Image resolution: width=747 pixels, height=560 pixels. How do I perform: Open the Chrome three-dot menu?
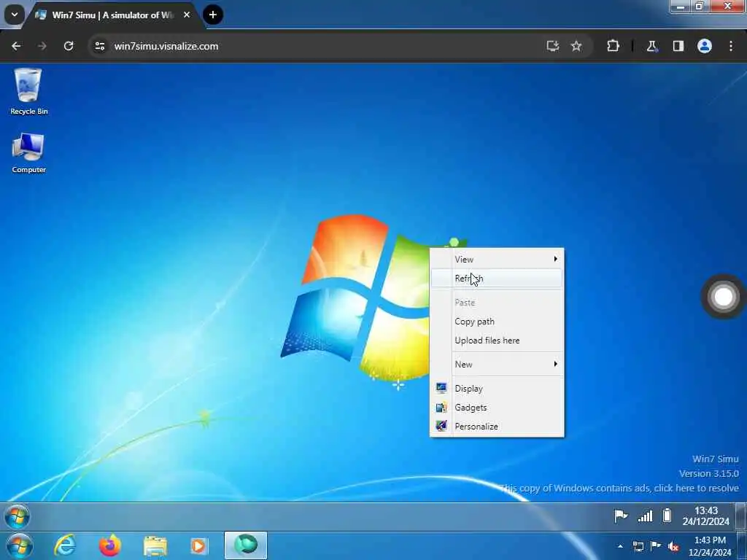pyautogui.click(x=731, y=46)
